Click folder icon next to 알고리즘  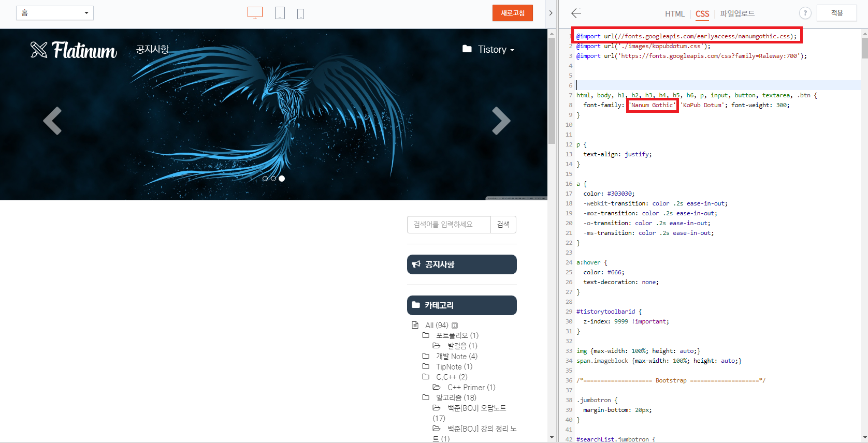pyautogui.click(x=426, y=397)
